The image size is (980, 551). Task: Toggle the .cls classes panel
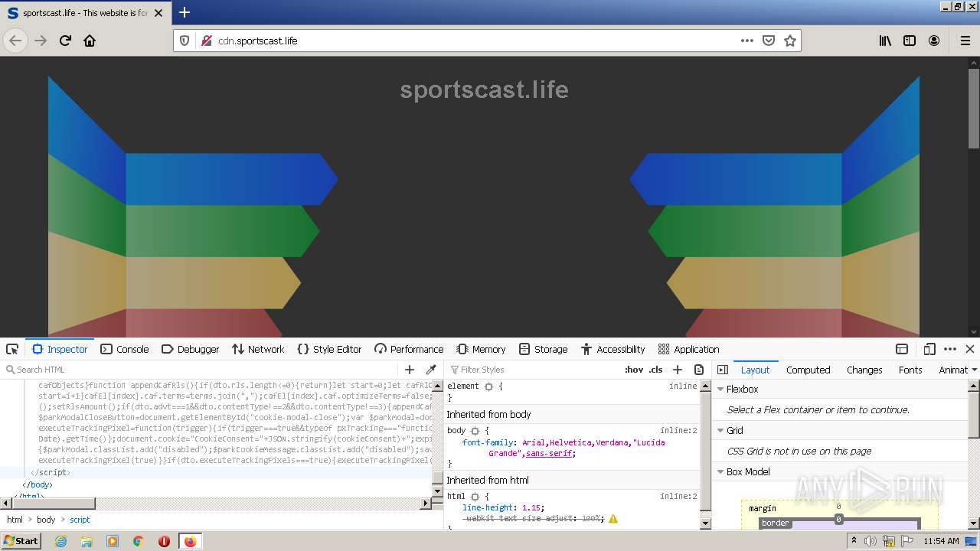coord(656,370)
